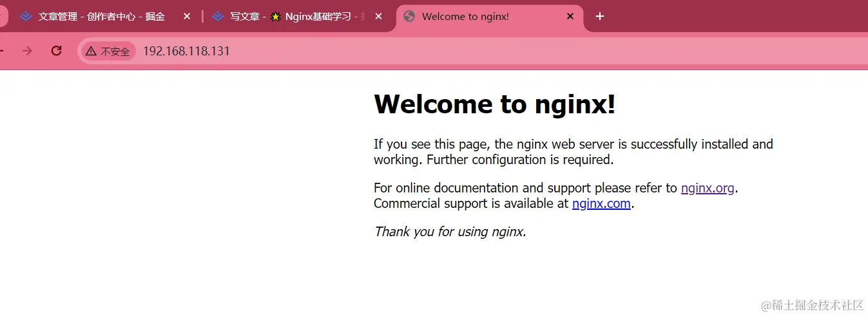
Task: Close the Welcome to nginx! tab
Action: pos(570,17)
